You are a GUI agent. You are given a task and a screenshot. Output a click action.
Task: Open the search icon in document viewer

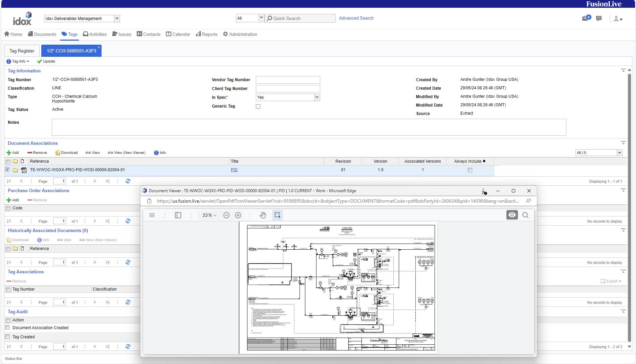pyautogui.click(x=525, y=215)
